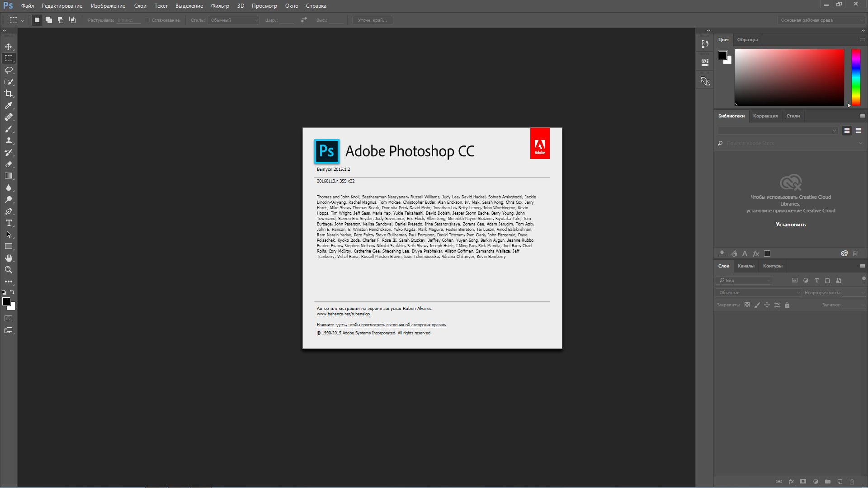
Task: Click the add layer style fx icon at bottom
Action: pos(791,482)
